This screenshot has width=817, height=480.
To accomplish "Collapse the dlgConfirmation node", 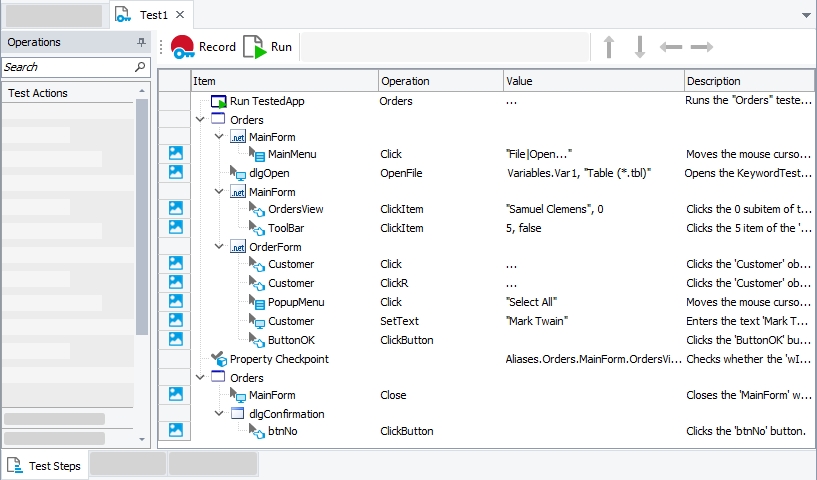I will coord(219,413).
